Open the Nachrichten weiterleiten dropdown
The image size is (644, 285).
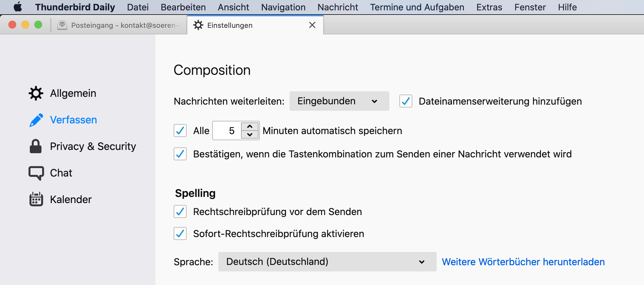pyautogui.click(x=339, y=101)
